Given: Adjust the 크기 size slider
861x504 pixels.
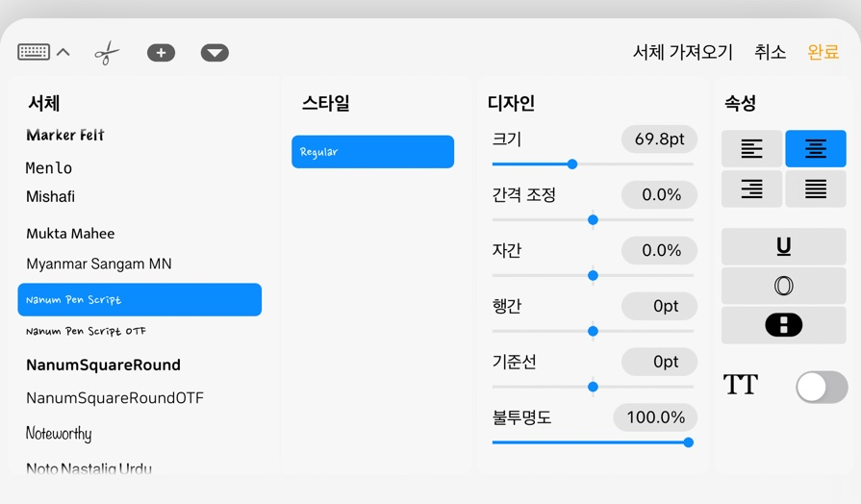Looking at the screenshot, I should [x=572, y=164].
